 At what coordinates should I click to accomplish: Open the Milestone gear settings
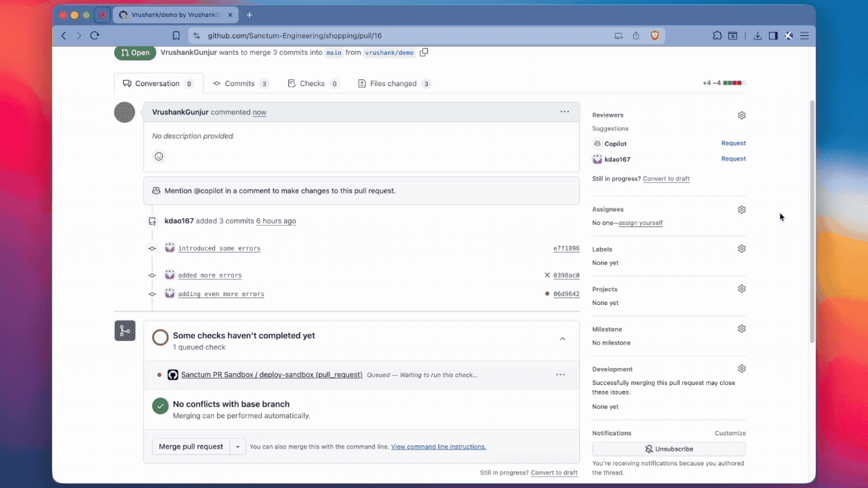[741, 329]
